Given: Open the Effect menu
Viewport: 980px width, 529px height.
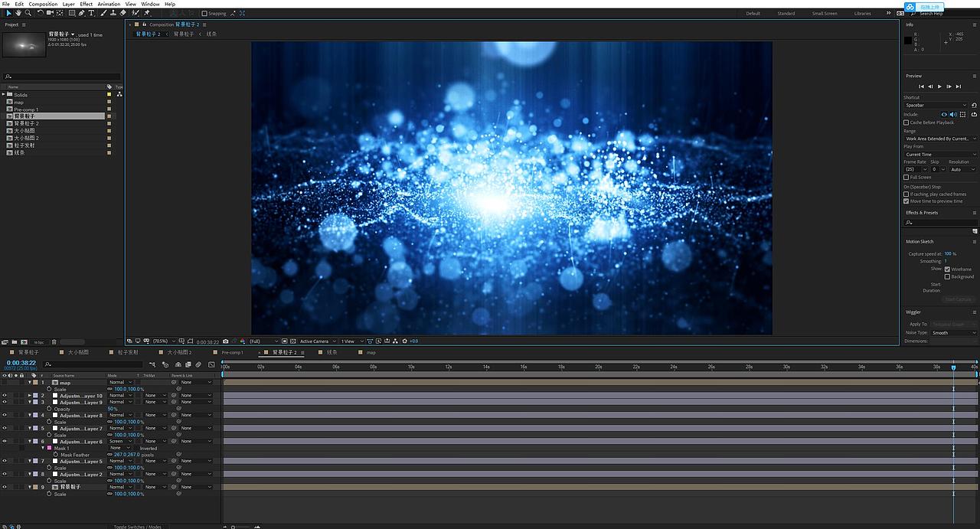Looking at the screenshot, I should [x=87, y=4].
